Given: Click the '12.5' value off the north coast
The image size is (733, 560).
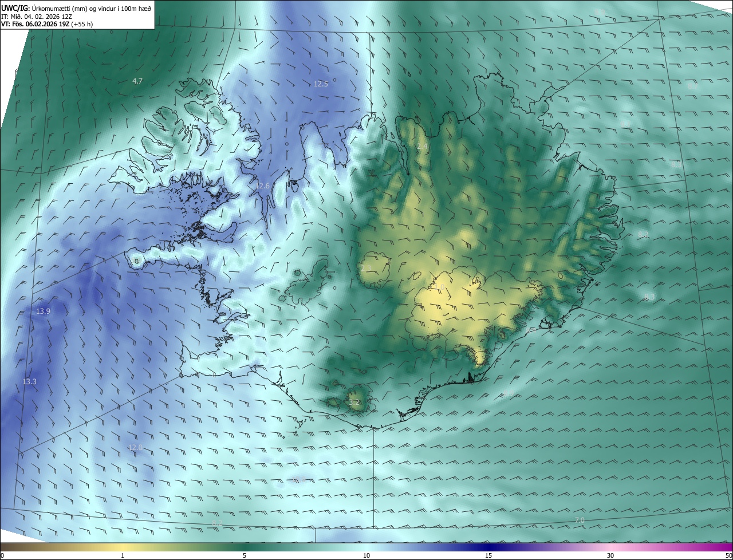Looking at the screenshot, I should [x=321, y=84].
